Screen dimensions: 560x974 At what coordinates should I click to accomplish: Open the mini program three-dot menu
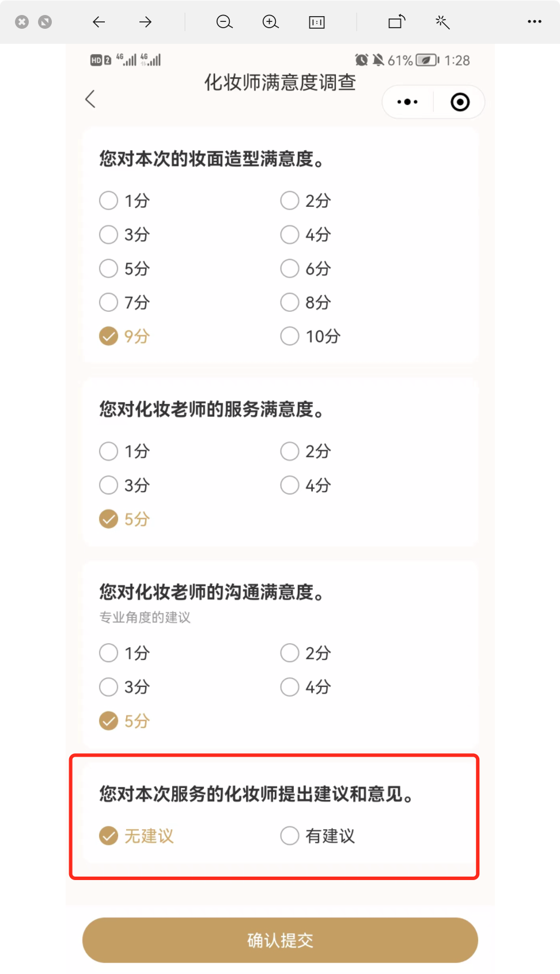click(x=407, y=102)
